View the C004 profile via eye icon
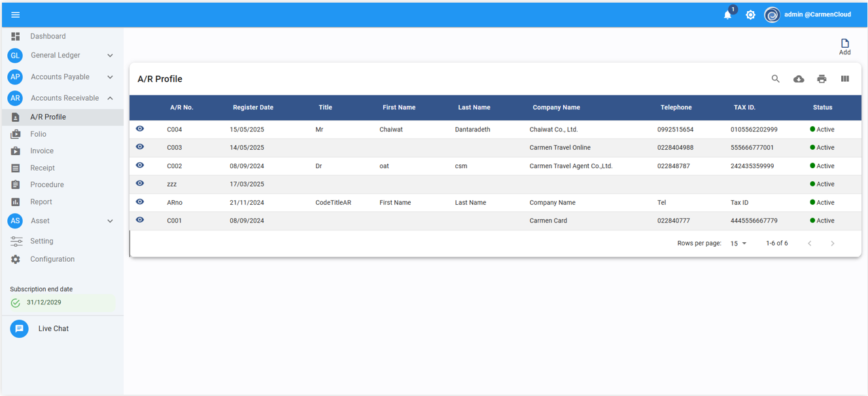Image resolution: width=868 pixels, height=396 pixels. [140, 129]
